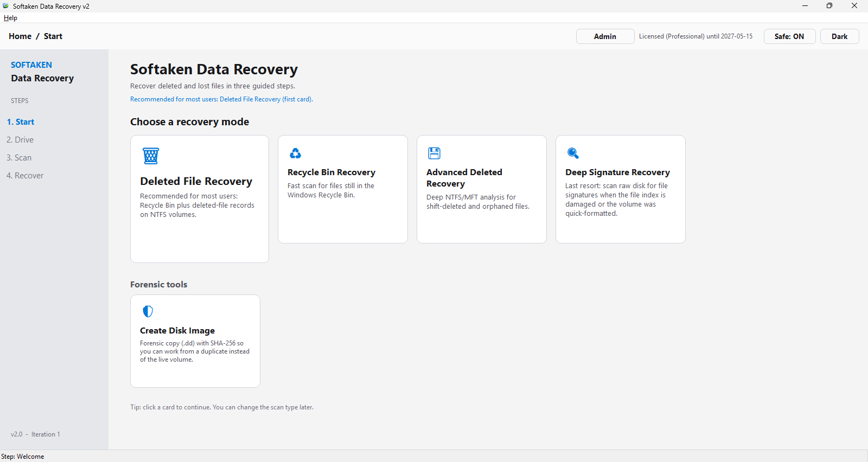868x462 pixels.
Task: Click the 'Choose a recovery mode' heading
Action: pyautogui.click(x=189, y=122)
